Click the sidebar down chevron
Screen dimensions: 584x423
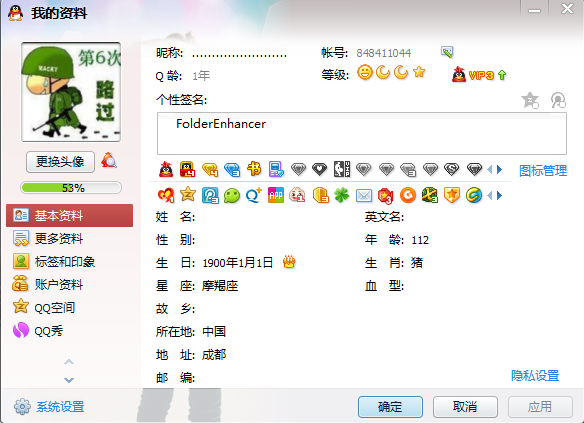click(x=69, y=380)
